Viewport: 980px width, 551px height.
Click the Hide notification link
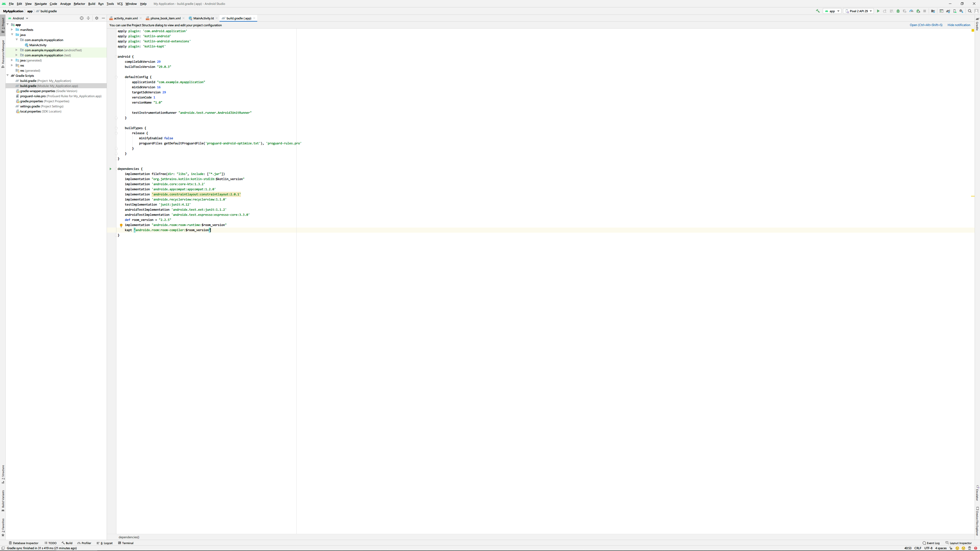coord(959,25)
